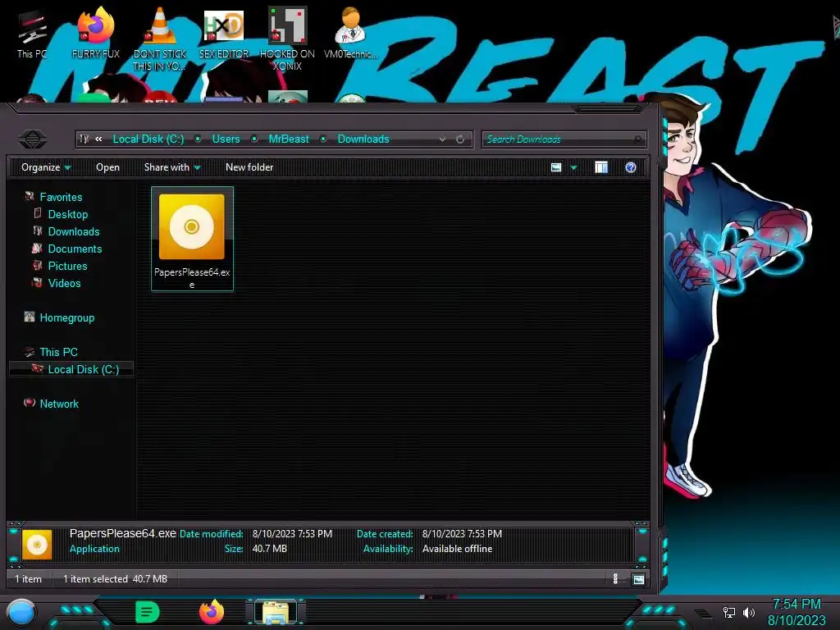Refresh the Downloads folder view
This screenshot has width=840, height=630.
coord(460,139)
